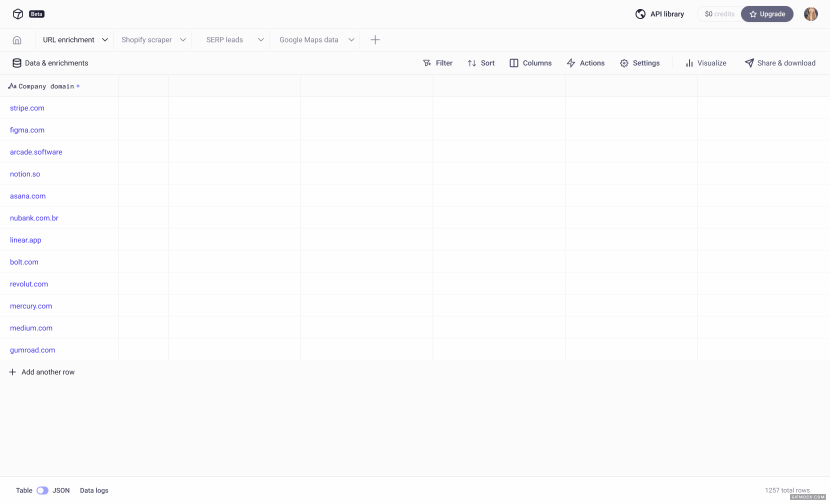This screenshot has height=504, width=830.
Task: Click the Settings gear icon
Action: tap(624, 63)
